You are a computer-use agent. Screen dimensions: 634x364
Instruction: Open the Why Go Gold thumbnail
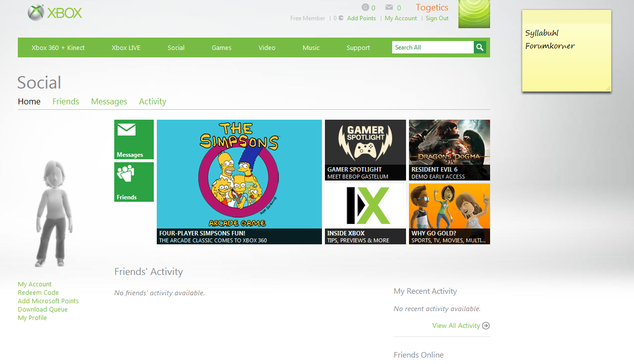pos(450,214)
